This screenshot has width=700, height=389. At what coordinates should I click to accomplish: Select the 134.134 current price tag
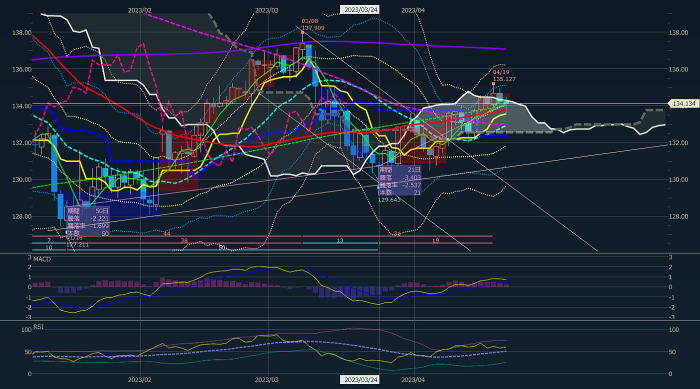pyautogui.click(x=683, y=104)
